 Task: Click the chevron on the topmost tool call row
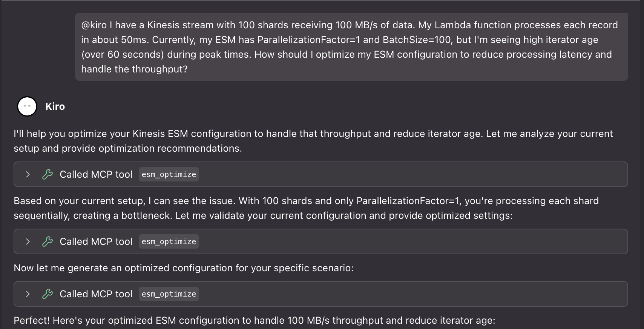[x=27, y=174]
